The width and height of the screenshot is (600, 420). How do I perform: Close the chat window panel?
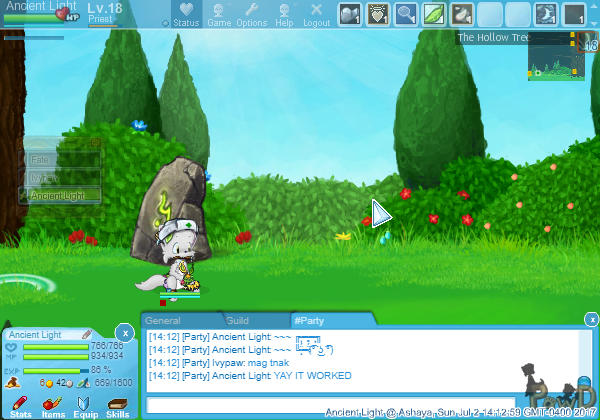[590, 319]
